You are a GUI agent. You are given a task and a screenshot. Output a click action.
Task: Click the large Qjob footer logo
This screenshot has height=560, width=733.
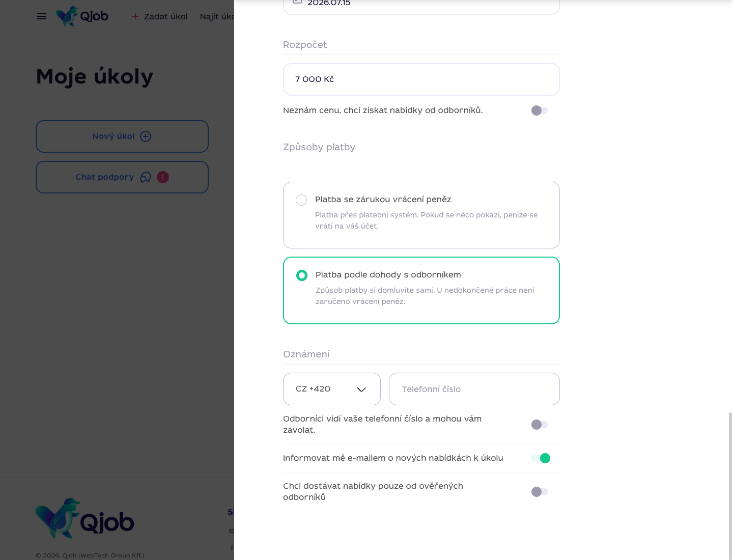85,518
